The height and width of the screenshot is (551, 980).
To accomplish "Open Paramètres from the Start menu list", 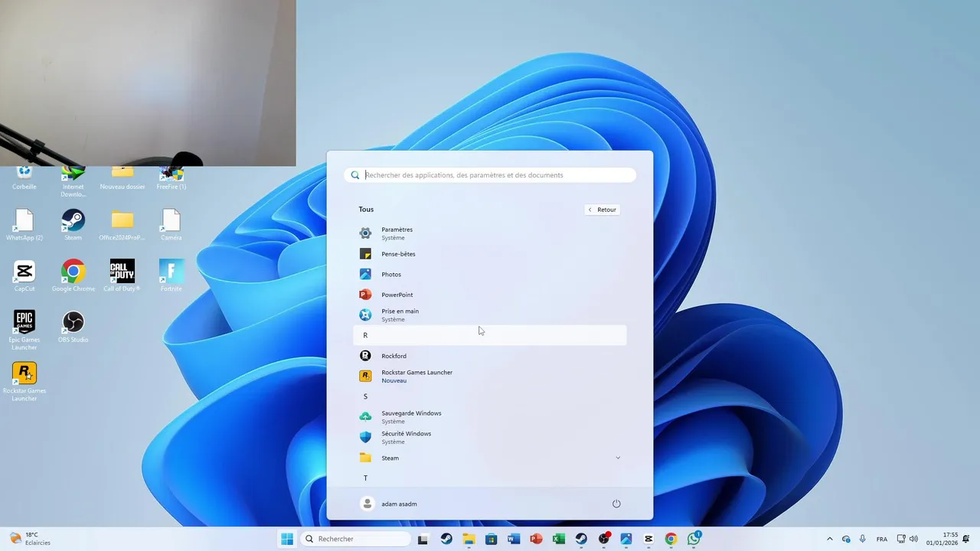I will [x=490, y=233].
